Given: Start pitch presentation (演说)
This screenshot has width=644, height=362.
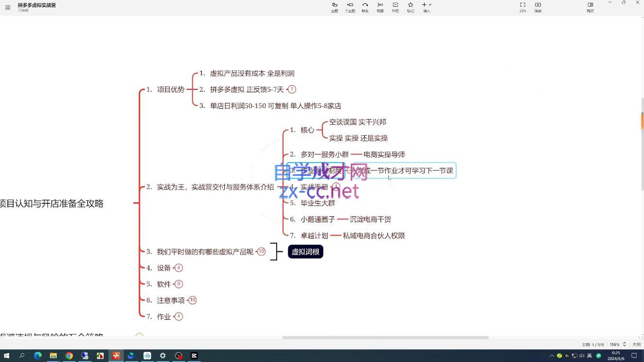Looking at the screenshot, I should click(x=538, y=7).
